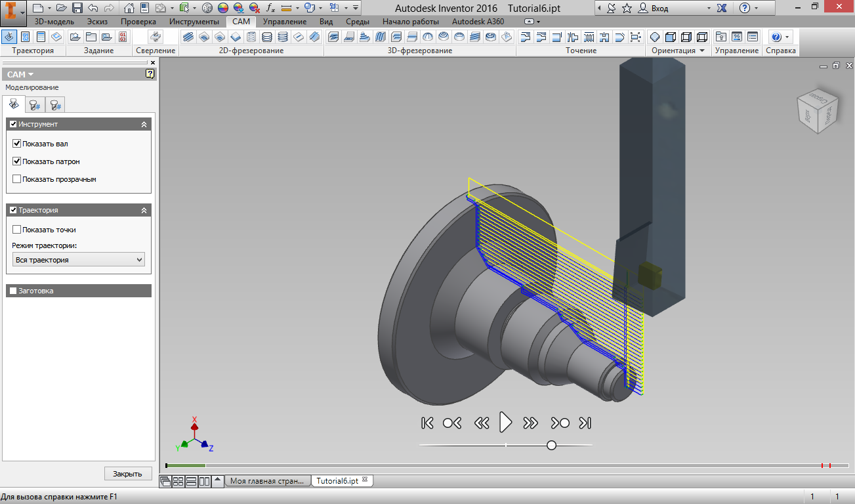Switch to the 3D-модель ribbon tab
This screenshot has width=855, height=504.
pos(54,22)
